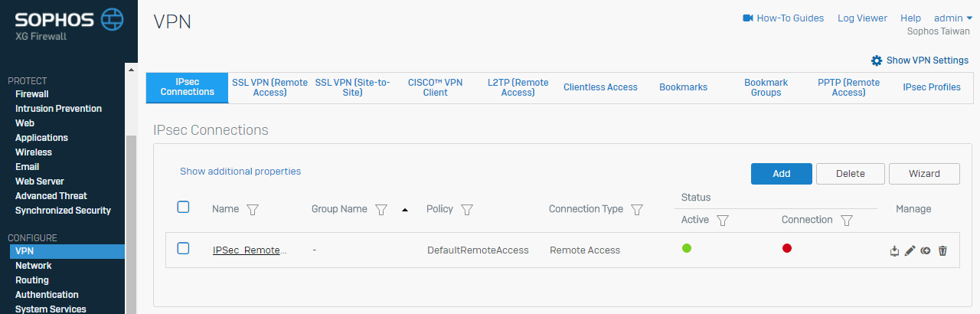The height and width of the screenshot is (314, 980).
Task: Switch to SSL VPN (Remote Access) tab
Action: [269, 87]
